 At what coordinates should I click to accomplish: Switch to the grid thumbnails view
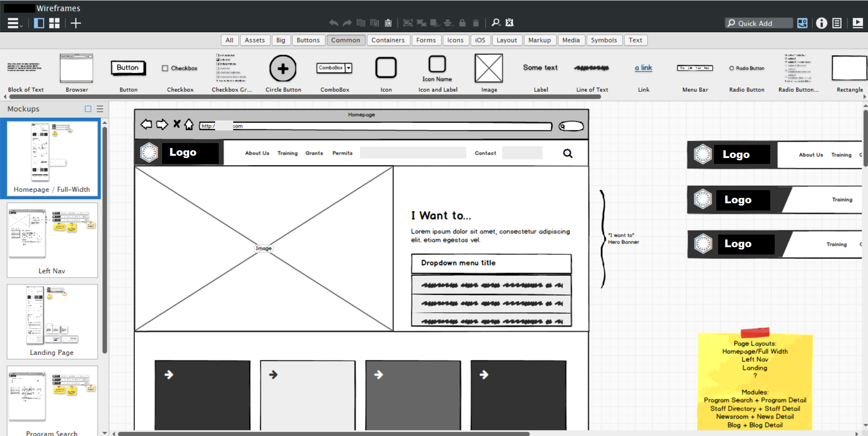pos(54,24)
